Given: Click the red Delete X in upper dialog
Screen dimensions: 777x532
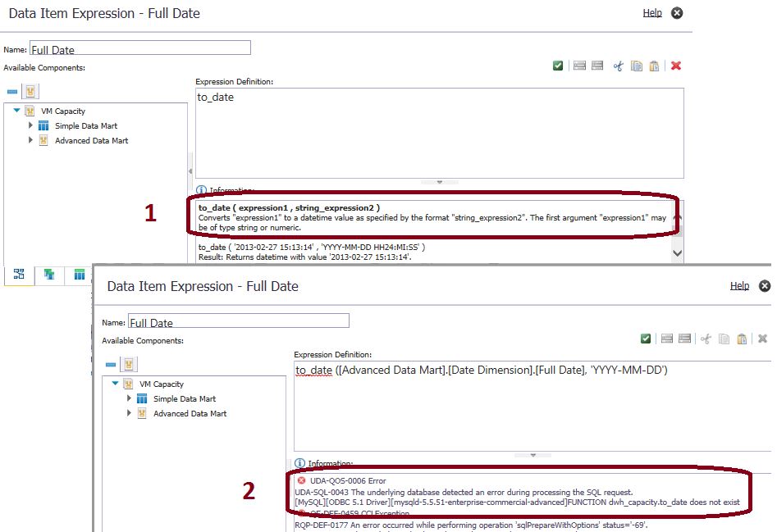Looking at the screenshot, I should pos(676,66).
